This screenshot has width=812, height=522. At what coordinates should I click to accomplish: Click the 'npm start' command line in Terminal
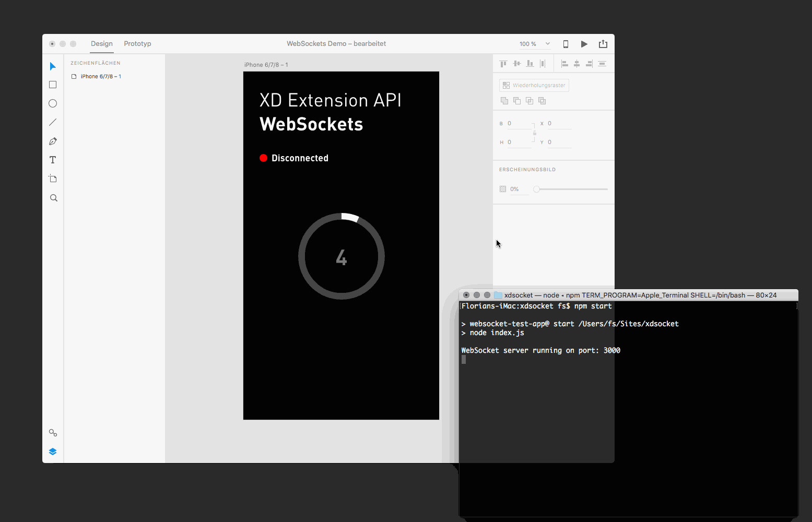pyautogui.click(x=537, y=306)
